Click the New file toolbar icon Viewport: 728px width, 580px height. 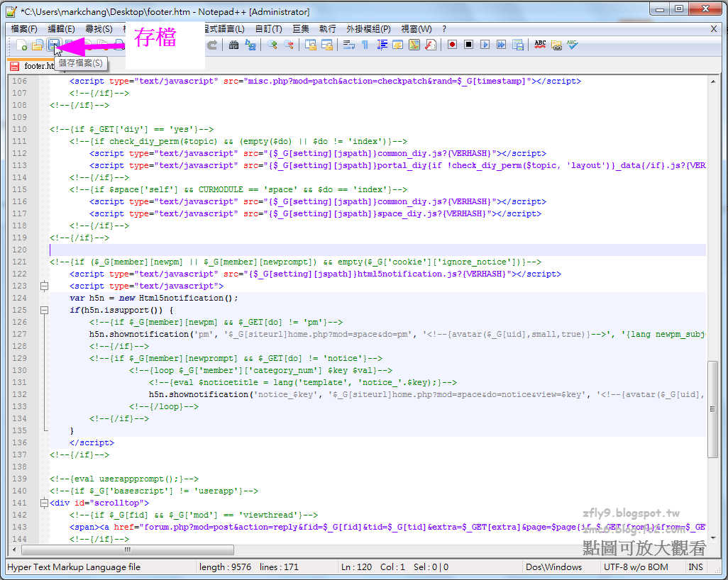pos(21,45)
